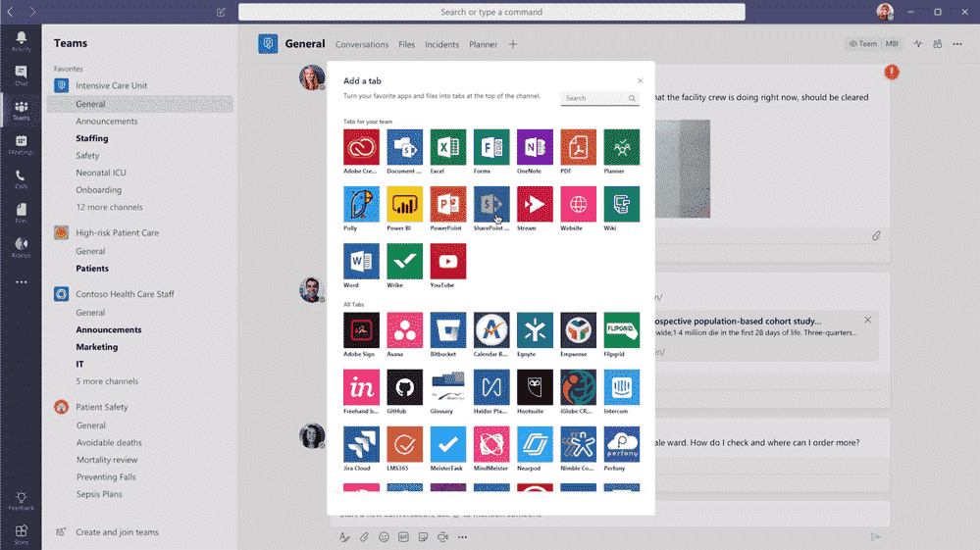
Task: Open Meetings in the left rail
Action: (22, 144)
